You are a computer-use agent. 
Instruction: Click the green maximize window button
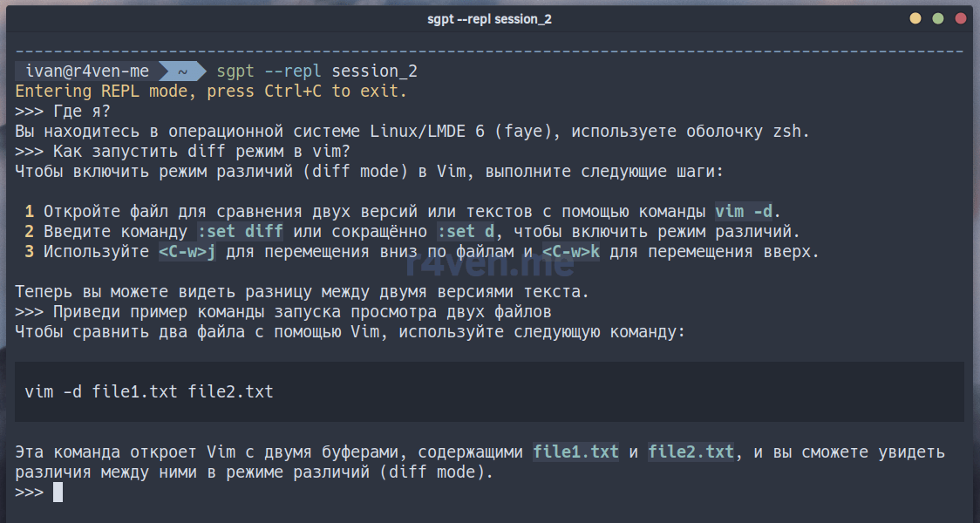(x=937, y=19)
